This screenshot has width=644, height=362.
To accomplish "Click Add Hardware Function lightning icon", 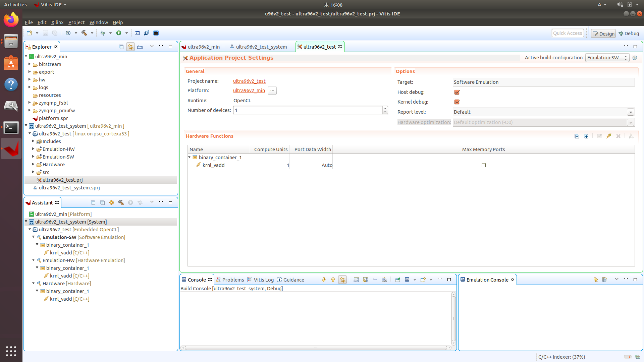I will (609, 136).
